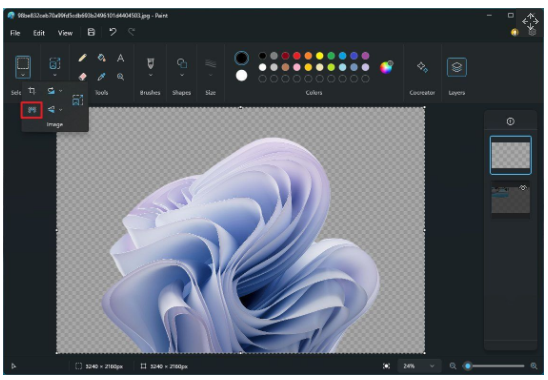Click the zoom in magnifier icon

534,366
